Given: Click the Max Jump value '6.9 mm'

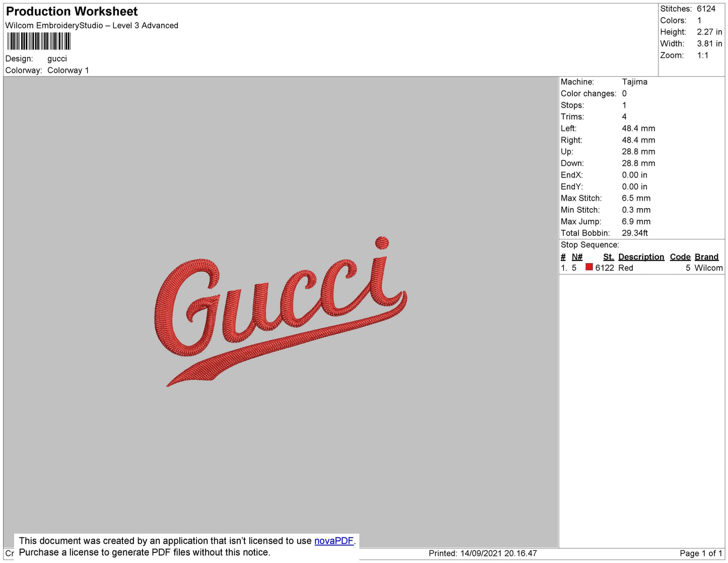Looking at the screenshot, I should 636,221.
